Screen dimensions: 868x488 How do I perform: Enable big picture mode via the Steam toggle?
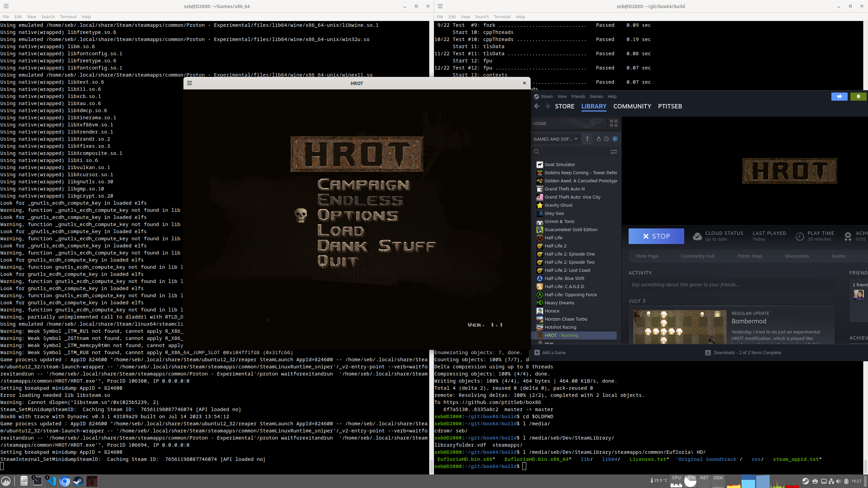coord(840,97)
